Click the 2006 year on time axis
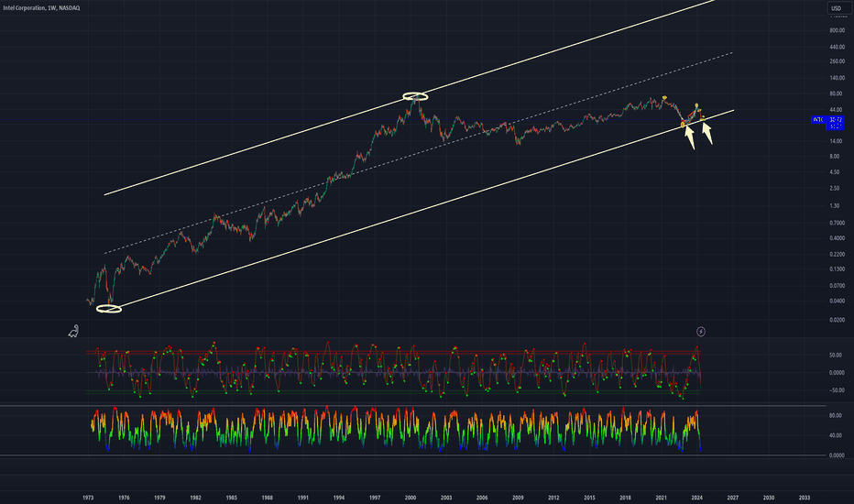Screen dimensions: 854x504 click(x=482, y=498)
